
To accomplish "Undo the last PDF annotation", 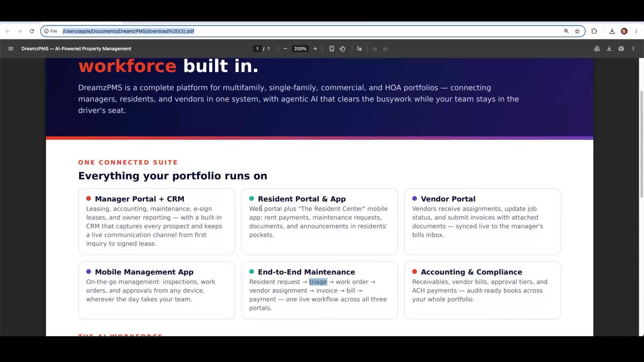I will 375,49.
